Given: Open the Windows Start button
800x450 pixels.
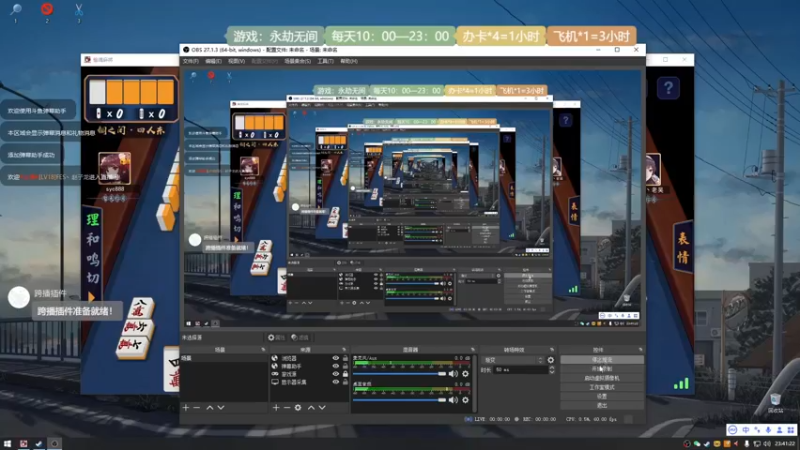Looking at the screenshot, I should pos(7,444).
